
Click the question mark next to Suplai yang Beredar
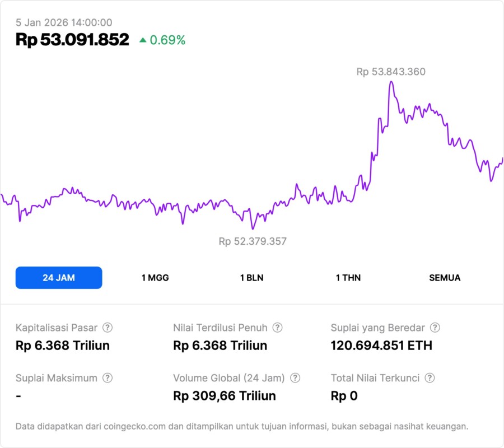(435, 328)
